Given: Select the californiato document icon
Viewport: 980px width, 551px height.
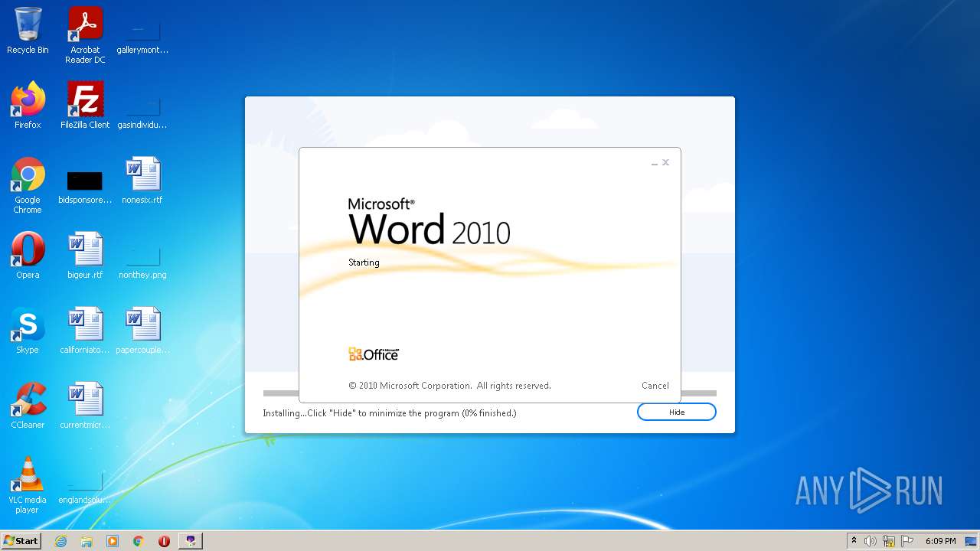Looking at the screenshot, I should [85, 331].
